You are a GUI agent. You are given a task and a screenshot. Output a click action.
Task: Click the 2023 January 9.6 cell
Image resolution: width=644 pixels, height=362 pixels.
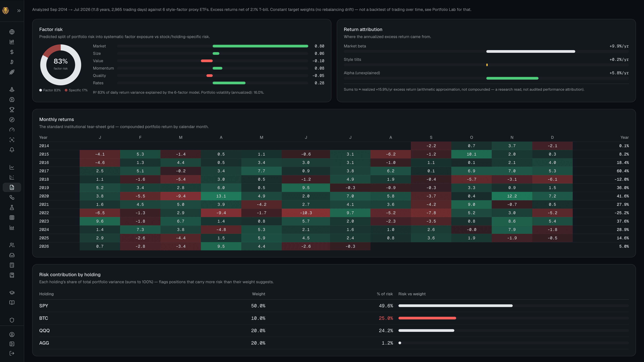coord(100,221)
